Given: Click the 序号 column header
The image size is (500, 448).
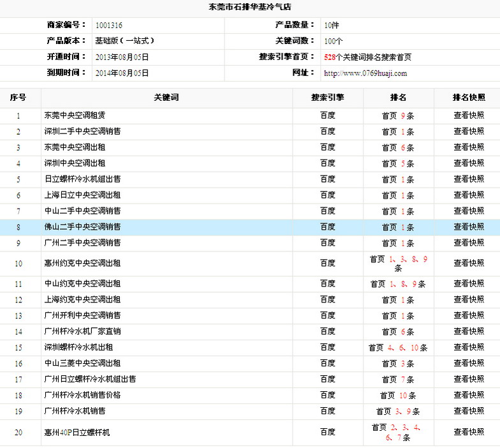Looking at the screenshot, I should coord(18,98).
